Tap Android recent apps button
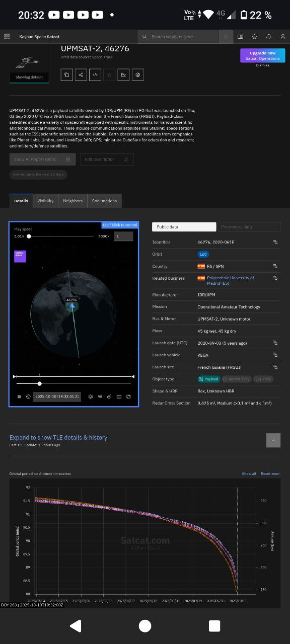 tap(214, 626)
